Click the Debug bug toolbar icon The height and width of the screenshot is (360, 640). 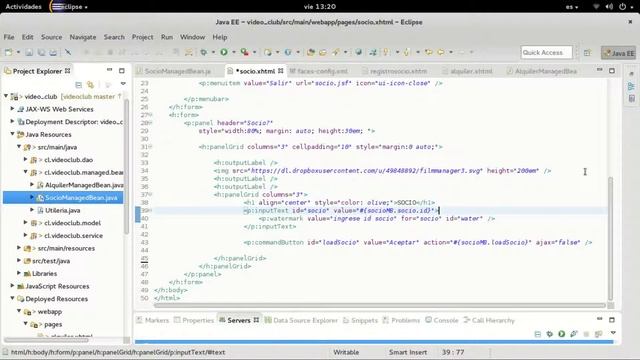[x=203, y=52]
